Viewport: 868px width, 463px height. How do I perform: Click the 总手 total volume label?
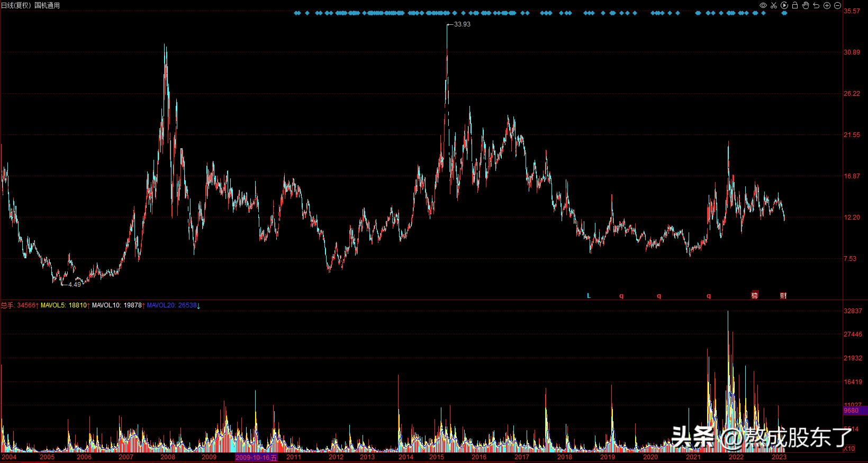click(x=7, y=305)
